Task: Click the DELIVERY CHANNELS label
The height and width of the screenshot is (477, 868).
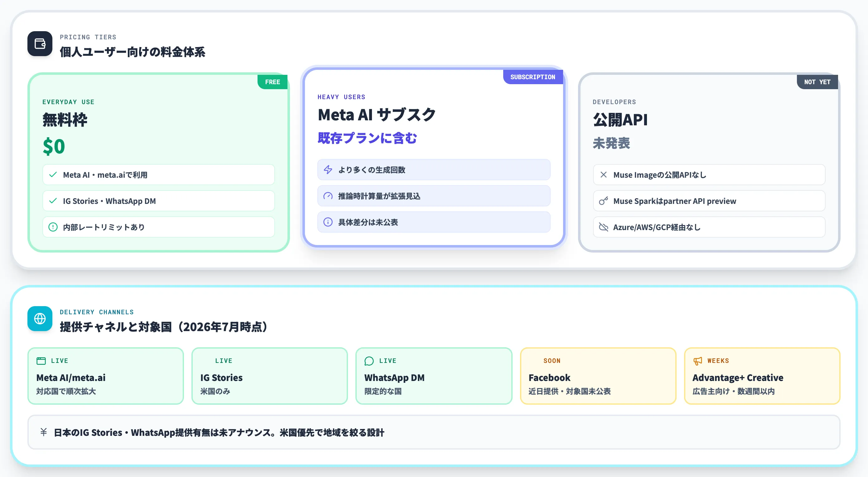Action: 97,312
